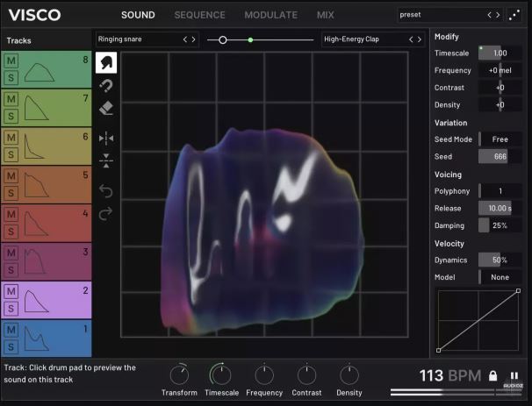The width and height of the screenshot is (532, 406).
Task: Switch to the SOUND tab
Action: tap(138, 15)
